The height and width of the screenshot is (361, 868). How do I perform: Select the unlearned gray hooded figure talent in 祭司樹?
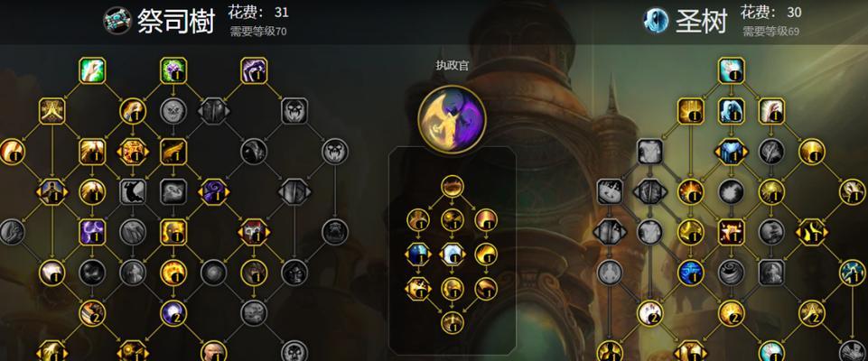[x=254, y=152]
